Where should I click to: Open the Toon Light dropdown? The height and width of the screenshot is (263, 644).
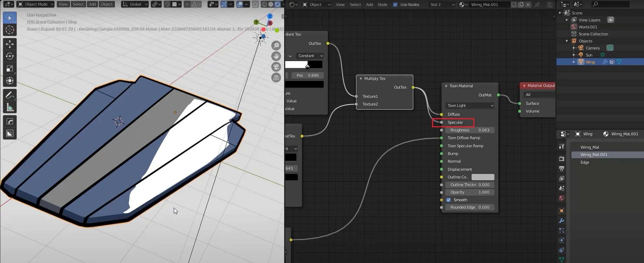coord(470,106)
